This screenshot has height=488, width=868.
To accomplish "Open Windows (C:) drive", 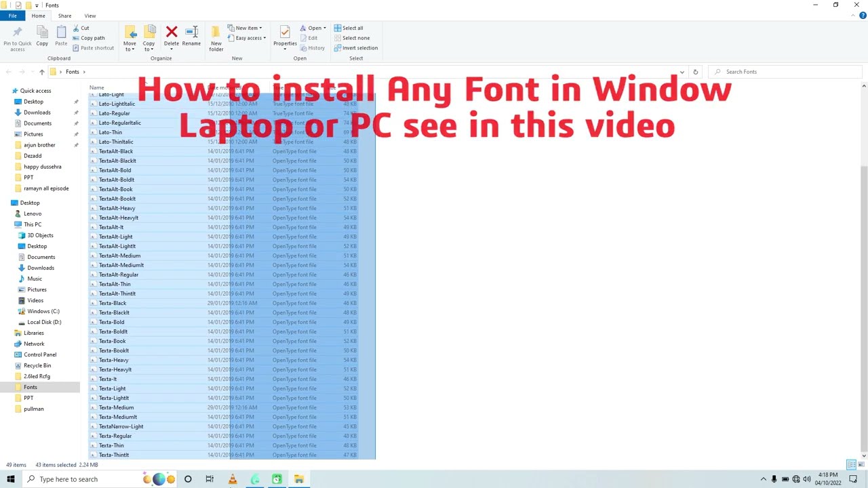I will pos(43,311).
